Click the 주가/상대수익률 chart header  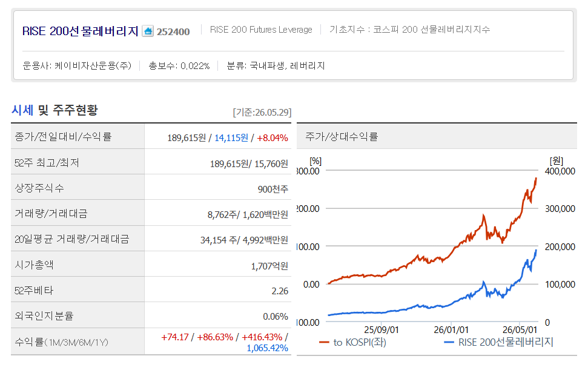[342, 136]
